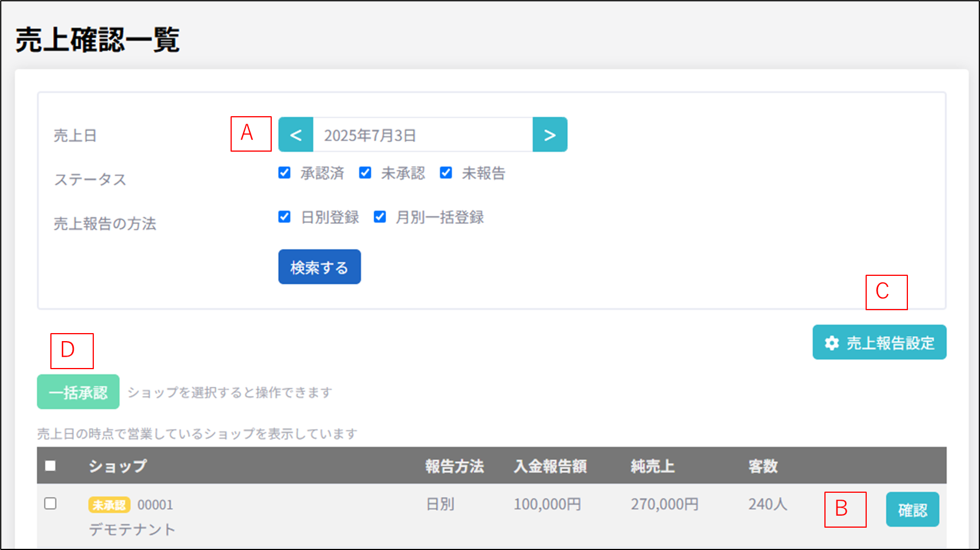This screenshot has height=550, width=980.
Task: Uncheck the 承認済 status filter checkbox
Action: pos(284,173)
